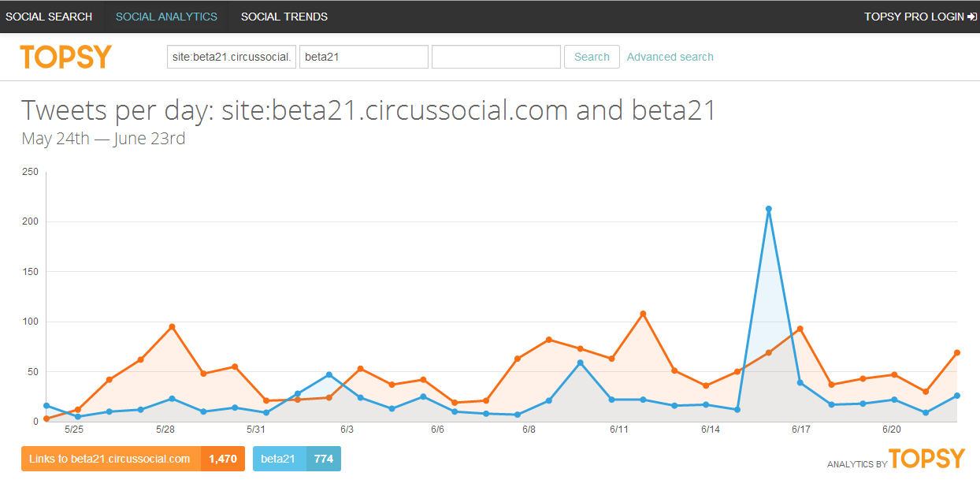Click the Topsy logo in the header
The height and width of the screenshot is (491, 980).
(x=66, y=57)
